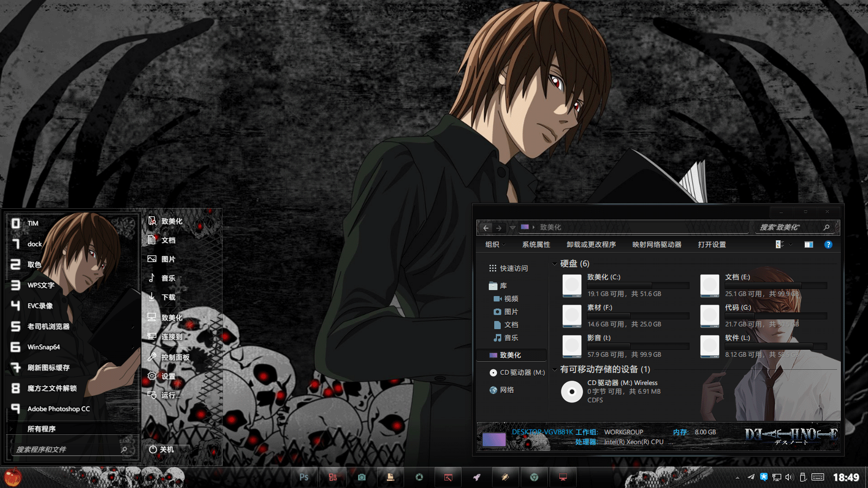Toggle the preview pane button

click(x=809, y=245)
